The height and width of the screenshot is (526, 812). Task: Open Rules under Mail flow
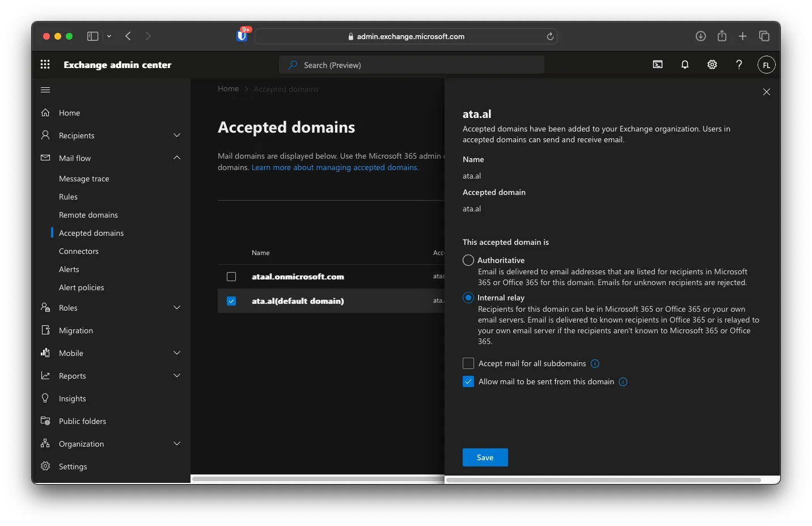coord(68,197)
